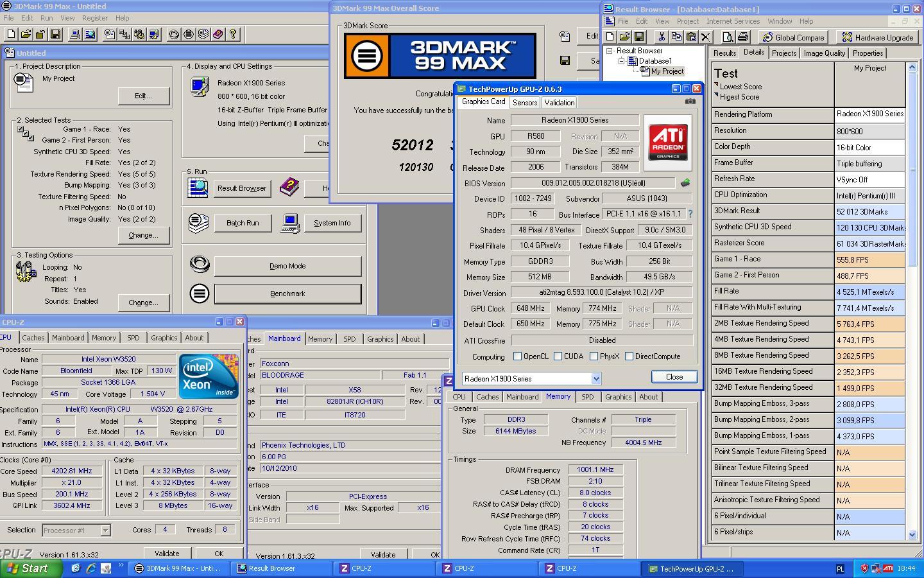Click Change button under Selected Tests
This screenshot has height=578, width=924.
tap(143, 235)
